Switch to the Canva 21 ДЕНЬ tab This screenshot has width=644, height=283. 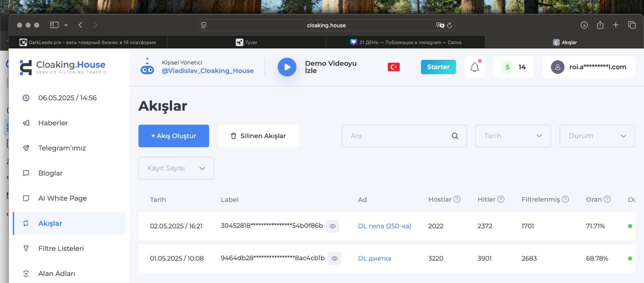coord(406,42)
